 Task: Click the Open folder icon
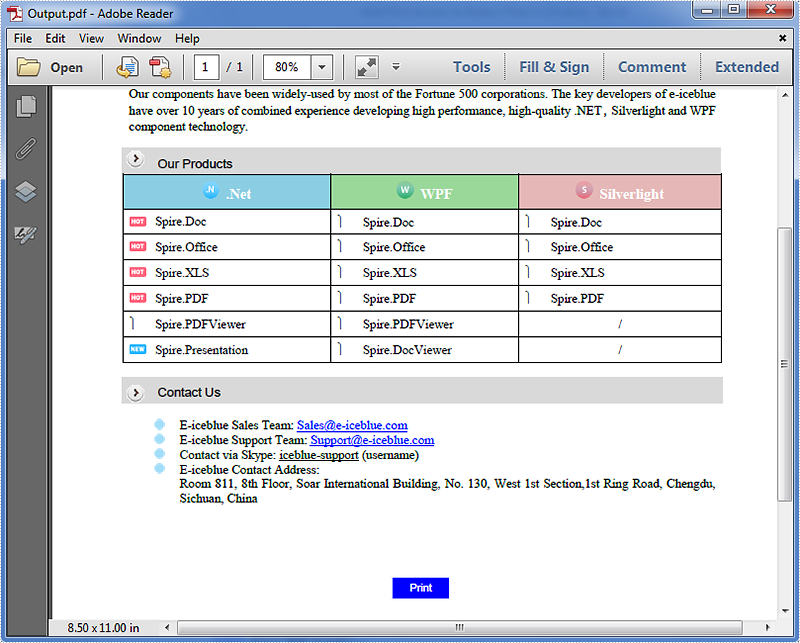click(x=29, y=68)
